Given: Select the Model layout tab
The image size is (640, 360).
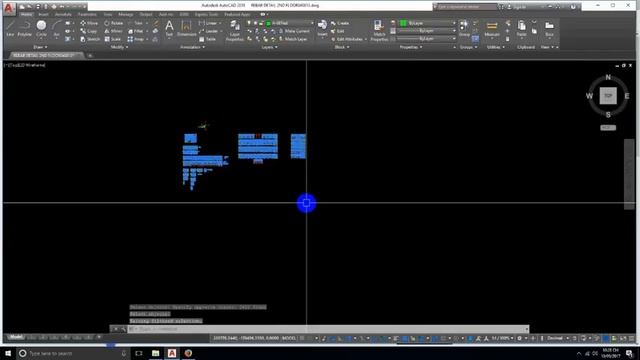Looking at the screenshot, I should click(16, 337).
